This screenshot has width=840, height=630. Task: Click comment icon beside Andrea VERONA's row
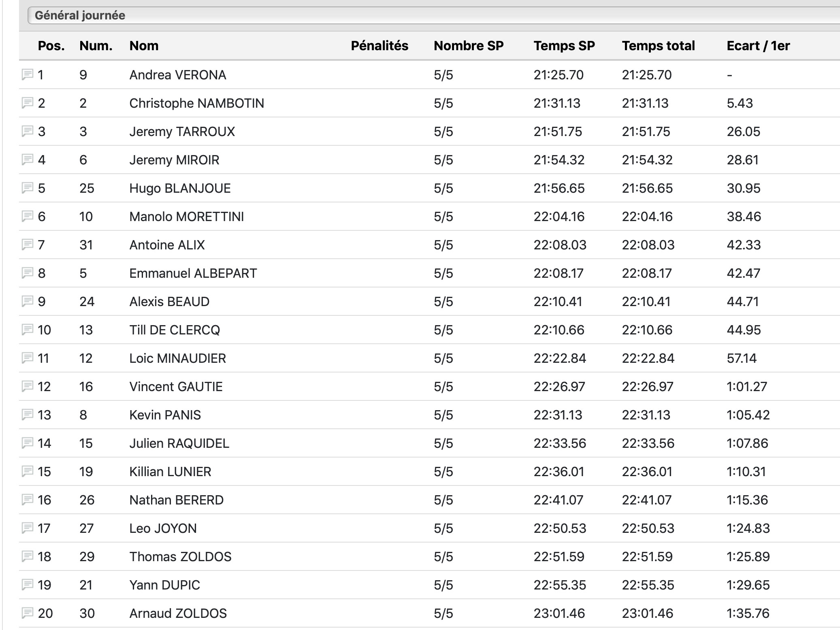27,74
